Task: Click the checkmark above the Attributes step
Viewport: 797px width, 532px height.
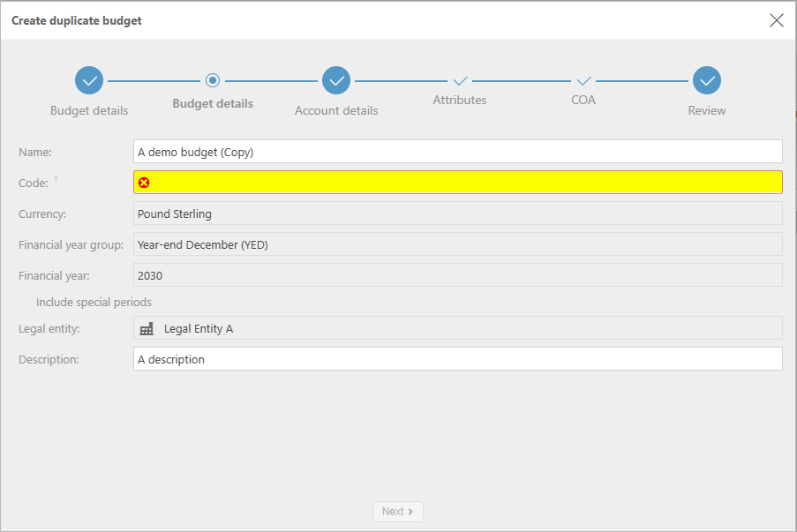Action: point(460,80)
